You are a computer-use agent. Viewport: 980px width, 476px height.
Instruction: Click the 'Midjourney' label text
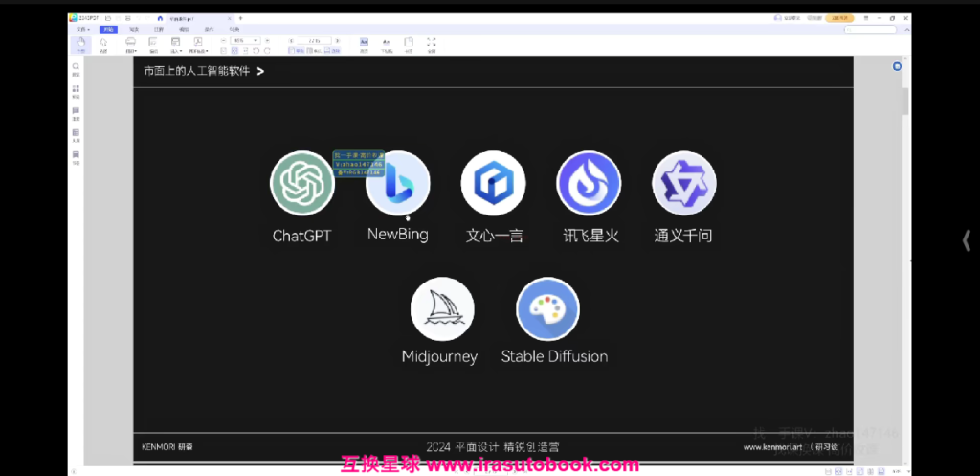pyautogui.click(x=439, y=357)
